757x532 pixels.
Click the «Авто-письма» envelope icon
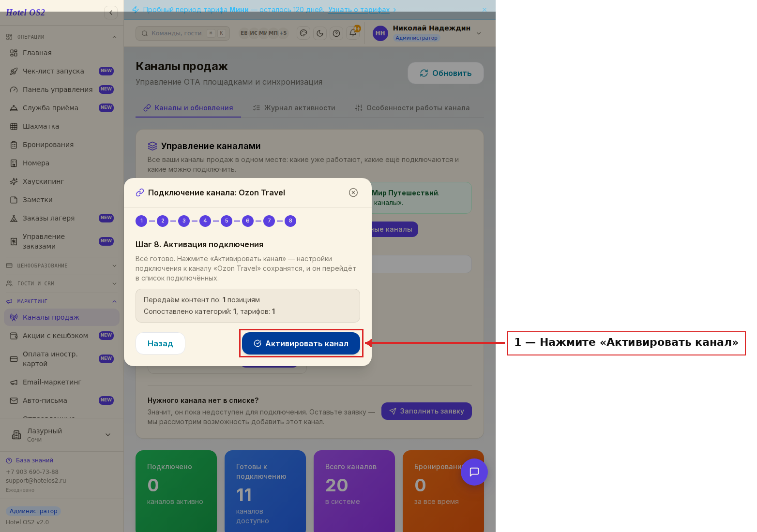point(14,400)
